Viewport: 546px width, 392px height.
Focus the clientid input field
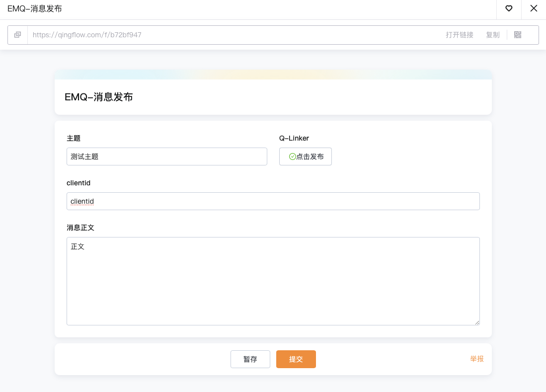tap(273, 201)
